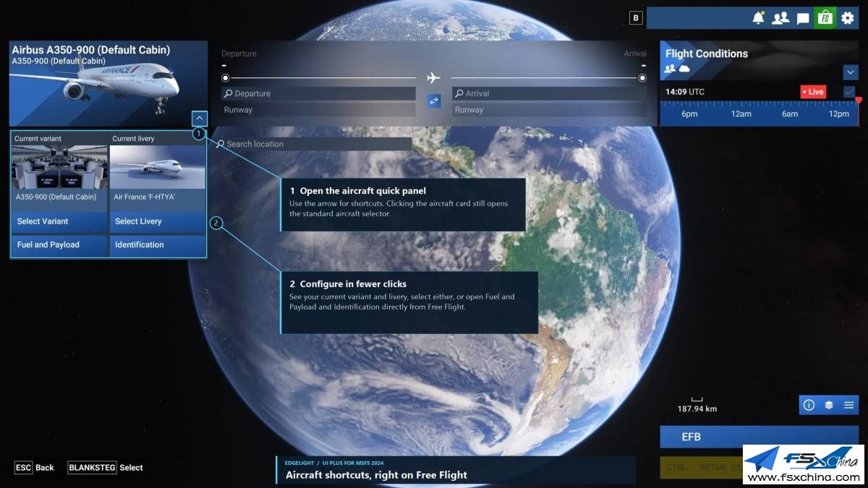Expand the Flight Conditions panel chevron
868x488 pixels.
[851, 73]
